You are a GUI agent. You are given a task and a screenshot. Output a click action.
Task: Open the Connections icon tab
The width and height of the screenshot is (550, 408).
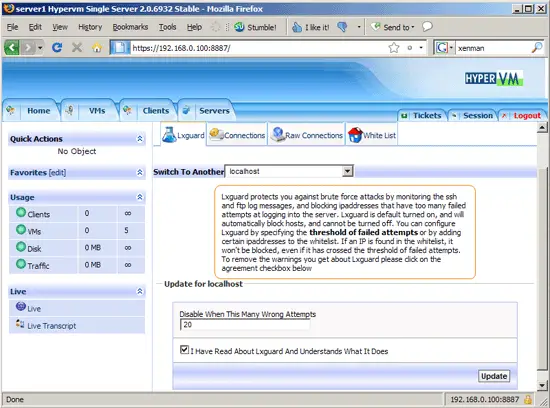pos(216,134)
